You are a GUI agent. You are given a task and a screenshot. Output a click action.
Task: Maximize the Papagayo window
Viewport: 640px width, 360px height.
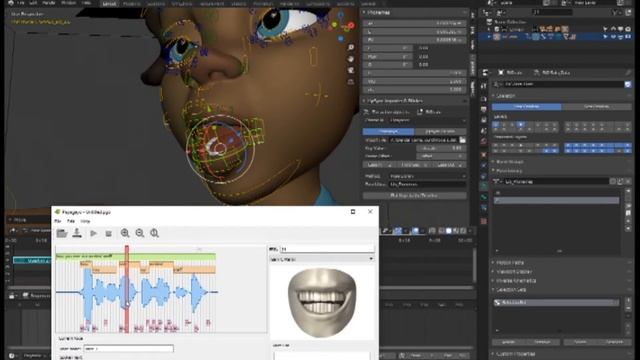coord(353,211)
